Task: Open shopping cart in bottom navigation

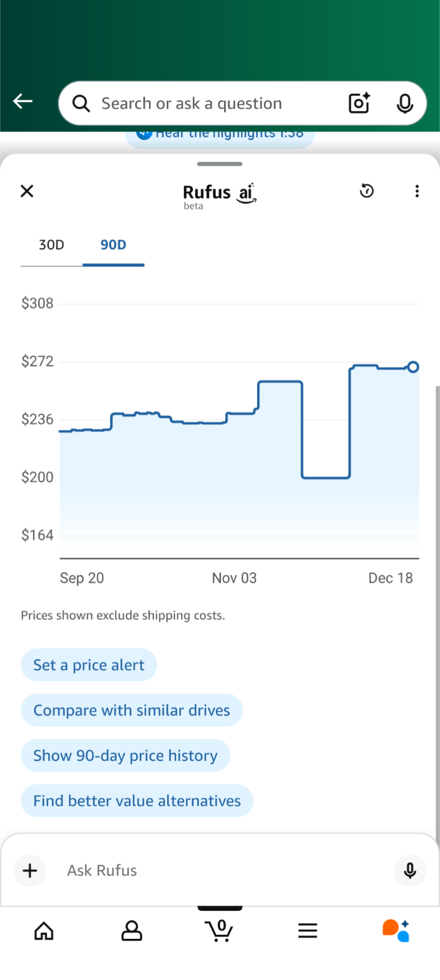Action: click(219, 930)
